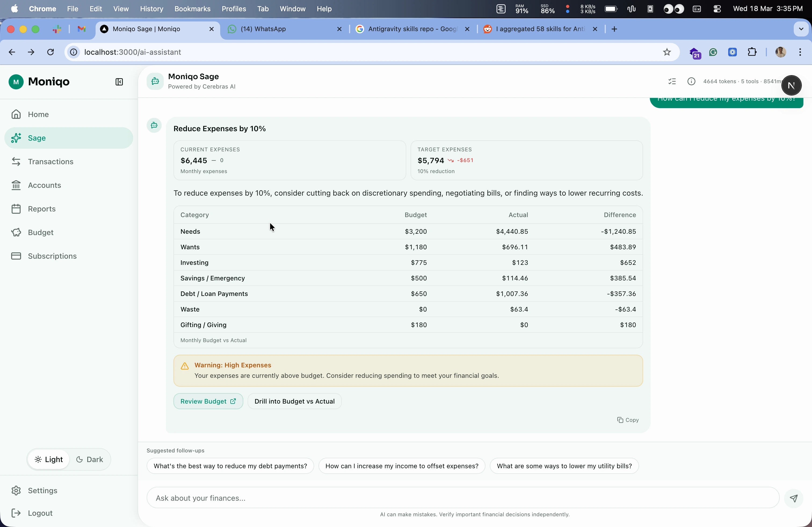This screenshot has width=812, height=527.
Task: Click Drill into Budget vs Actual
Action: point(295,401)
